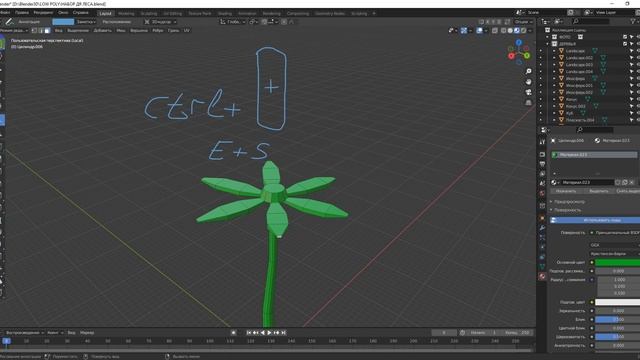Image resolution: width=640 pixels, height=360 pixels.
Task: Switch to Shading workspace tab
Action: coord(224,13)
